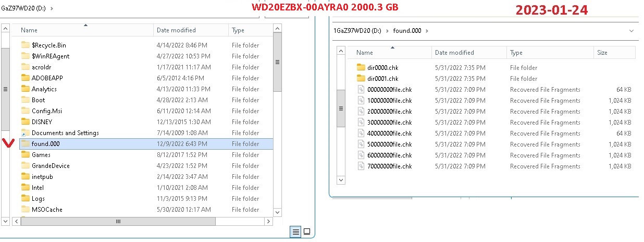This screenshot has height=242, width=644.
Task: Click the 20000000file.chk file icon
Action: 361,112
